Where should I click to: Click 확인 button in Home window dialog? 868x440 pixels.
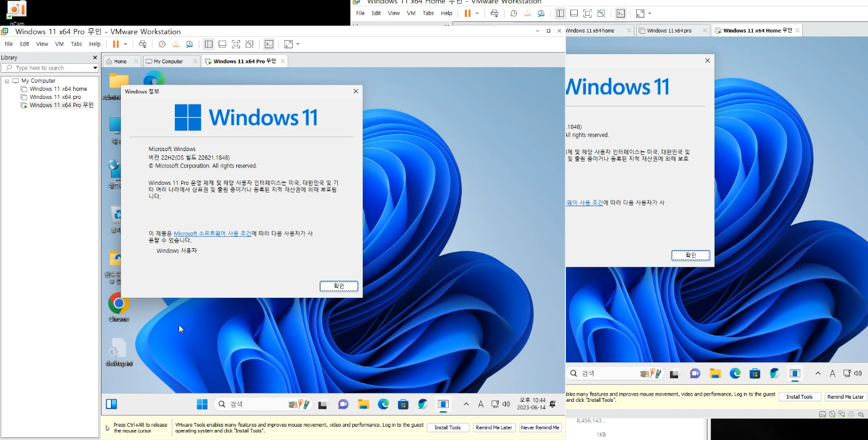(691, 255)
